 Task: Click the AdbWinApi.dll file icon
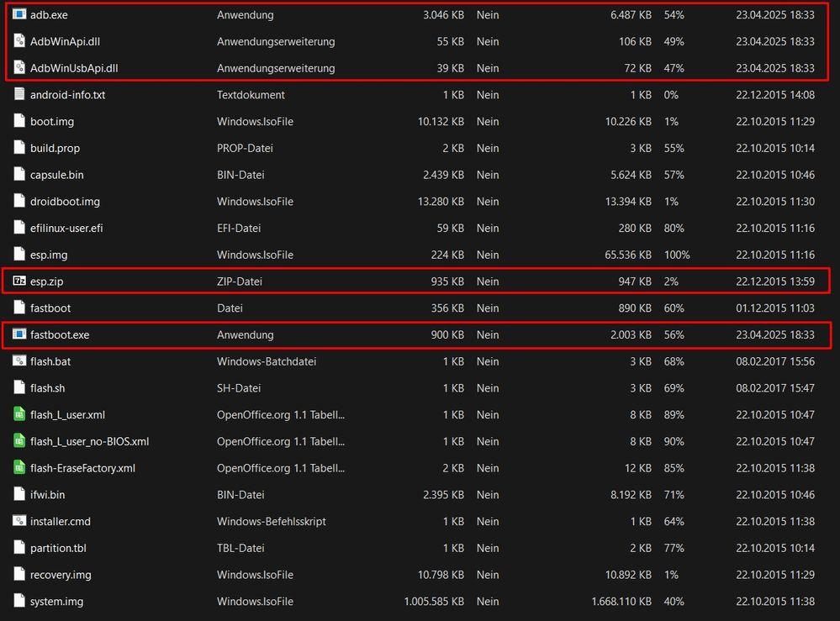point(20,41)
